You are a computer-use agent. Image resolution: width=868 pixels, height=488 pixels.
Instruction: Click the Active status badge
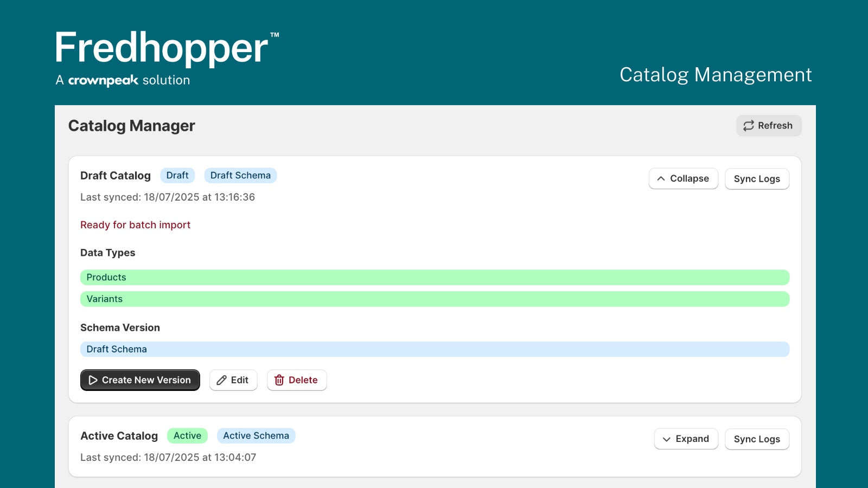187,435
